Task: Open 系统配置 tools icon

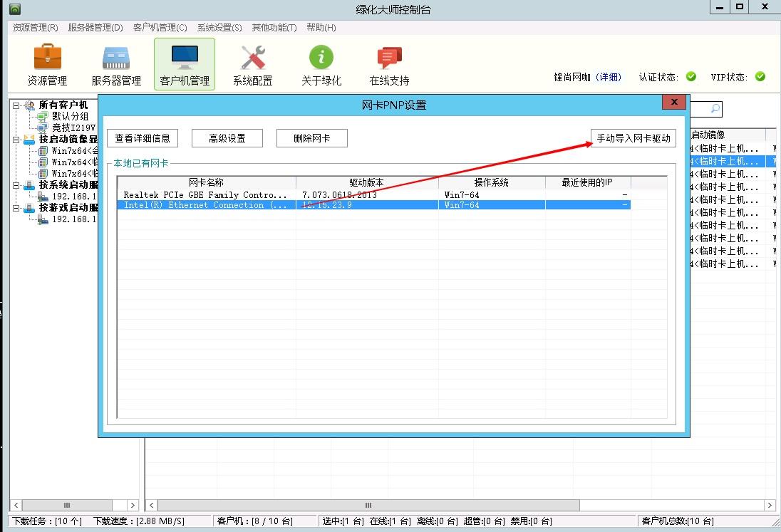Action: (x=252, y=58)
